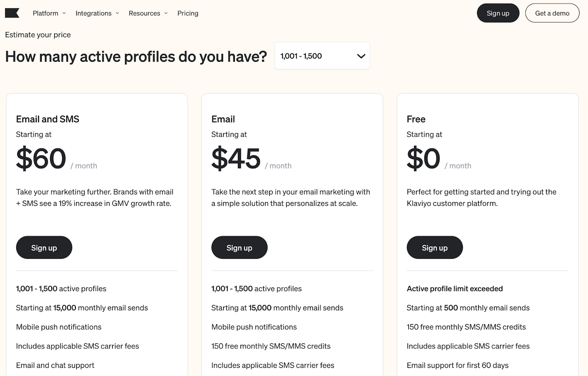Image resolution: width=588 pixels, height=376 pixels.
Task: Click the Get a demo button
Action: pyautogui.click(x=552, y=13)
